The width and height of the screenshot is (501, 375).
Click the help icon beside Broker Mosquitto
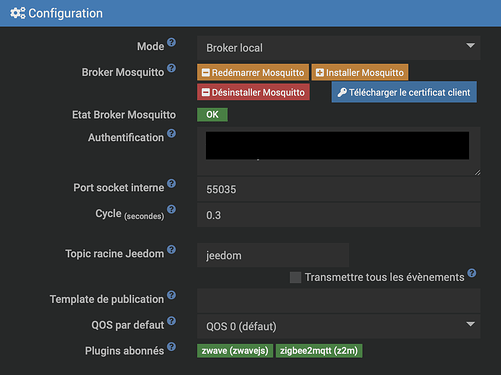[171, 68]
